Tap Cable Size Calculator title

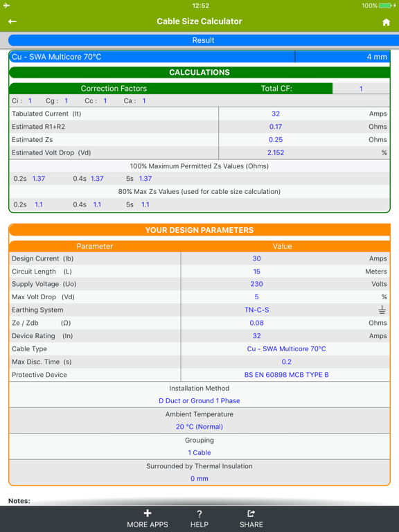199,21
